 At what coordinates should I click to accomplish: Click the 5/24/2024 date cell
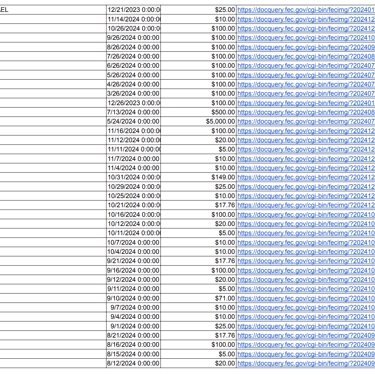(133, 122)
